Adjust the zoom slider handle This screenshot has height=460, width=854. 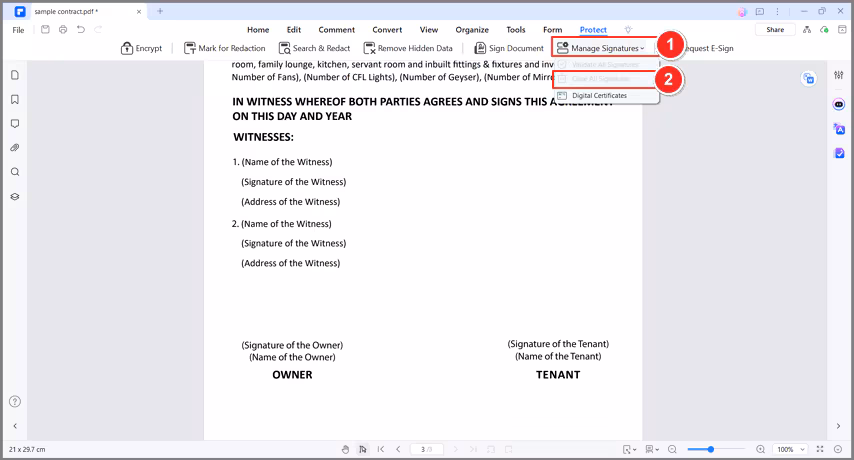pos(711,449)
